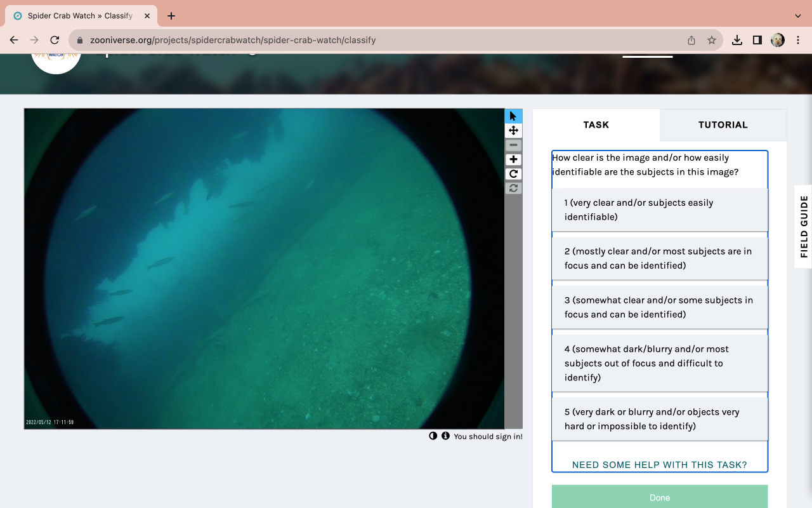Go back in browser history
The image size is (812, 508).
click(14, 40)
